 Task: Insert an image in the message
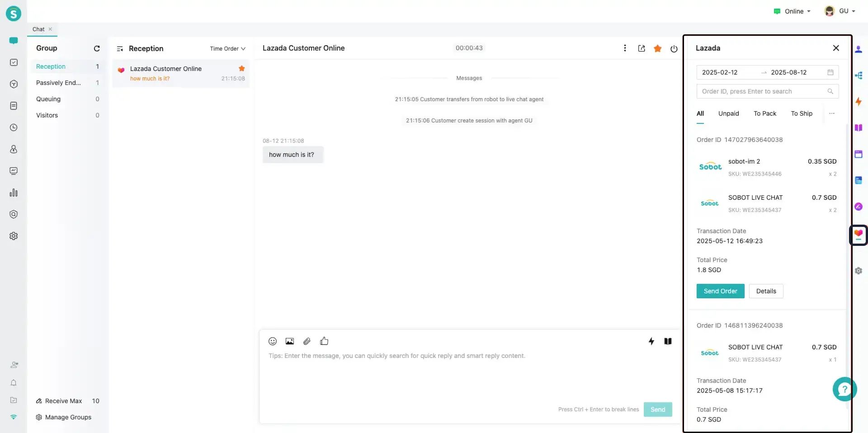tap(290, 341)
